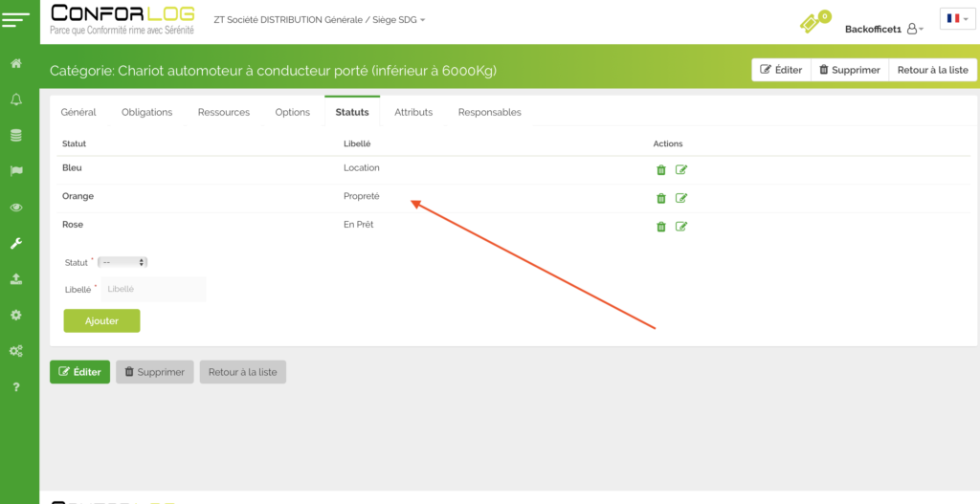Switch to the Attributs tab
The height and width of the screenshot is (504, 980).
click(413, 112)
